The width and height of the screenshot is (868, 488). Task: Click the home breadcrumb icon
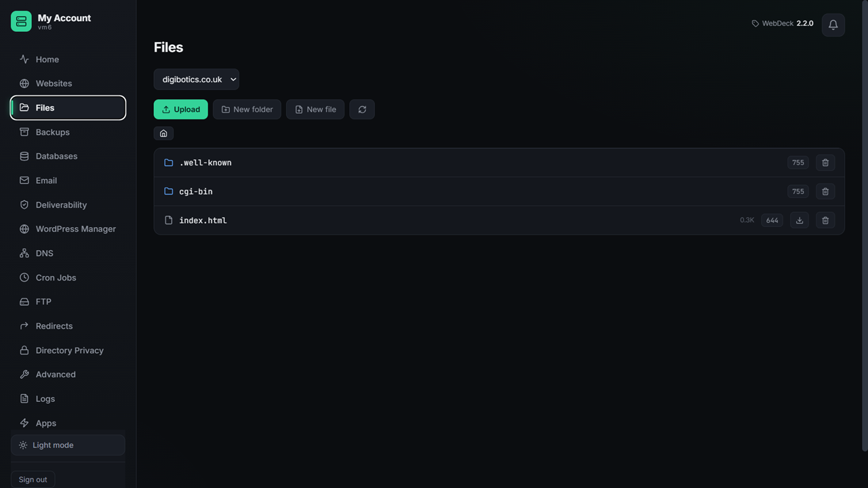pos(163,134)
